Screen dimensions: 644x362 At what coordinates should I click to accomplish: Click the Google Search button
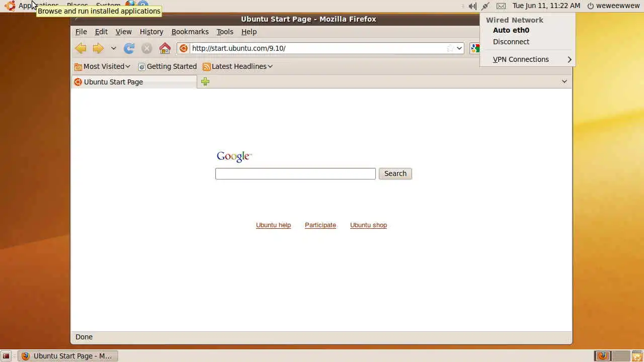click(395, 173)
